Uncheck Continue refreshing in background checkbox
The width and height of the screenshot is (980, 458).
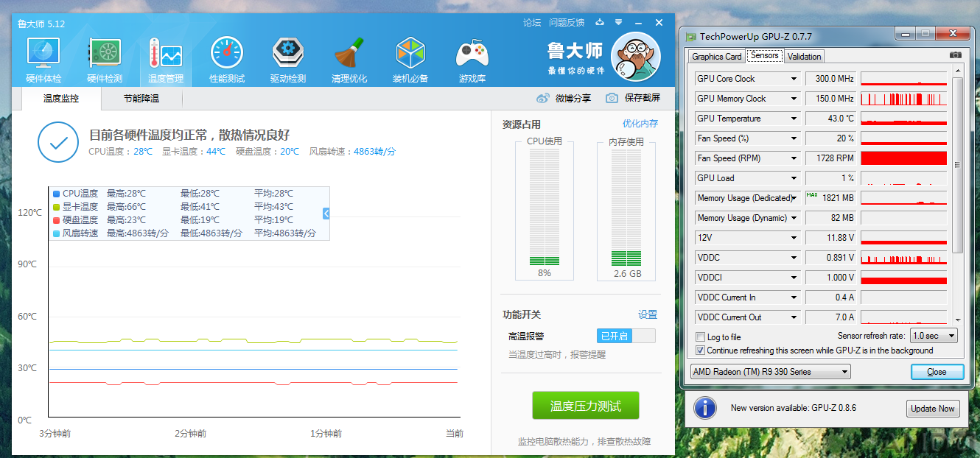tap(700, 350)
